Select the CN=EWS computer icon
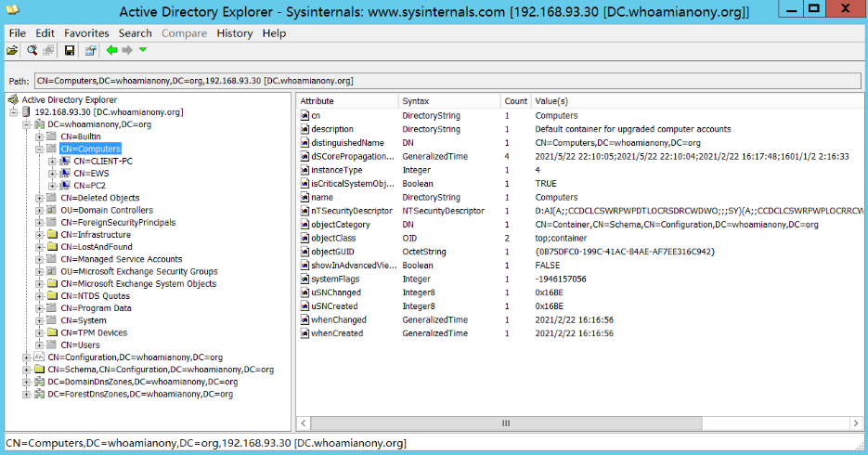The image size is (868, 455). click(65, 174)
